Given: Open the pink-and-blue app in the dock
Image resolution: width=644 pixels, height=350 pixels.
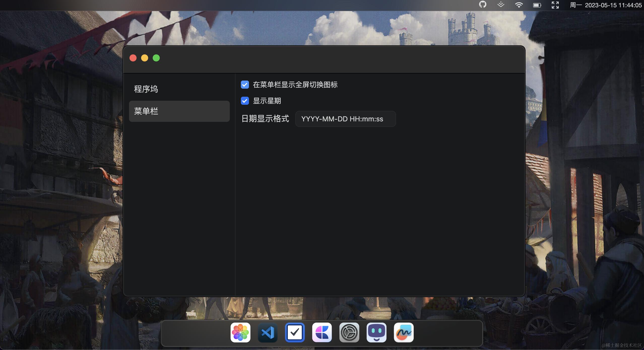Looking at the screenshot, I should click(322, 332).
